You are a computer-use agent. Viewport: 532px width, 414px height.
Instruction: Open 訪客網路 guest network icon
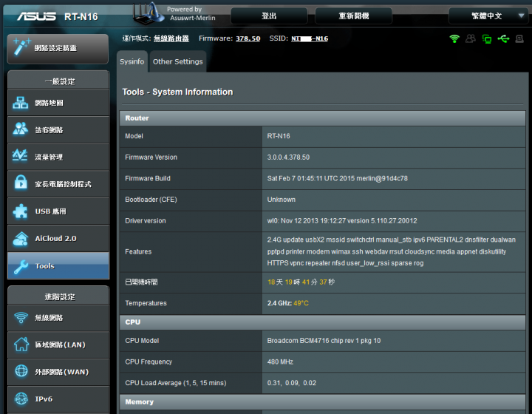pos(21,129)
